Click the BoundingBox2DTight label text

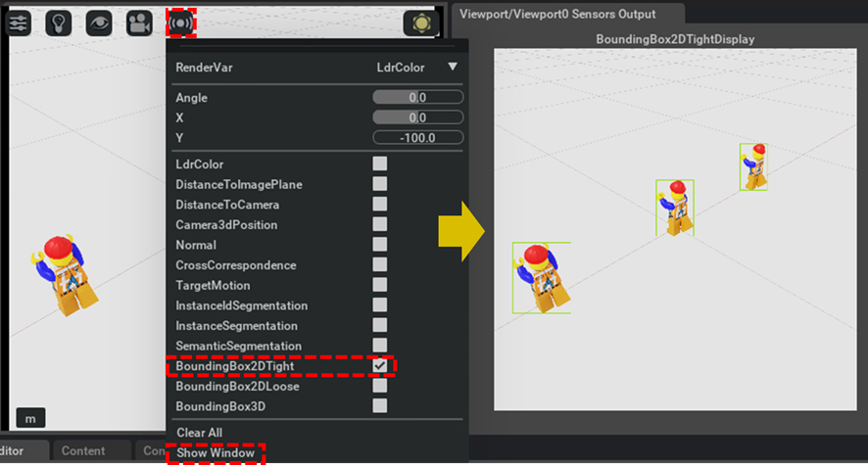tap(235, 366)
